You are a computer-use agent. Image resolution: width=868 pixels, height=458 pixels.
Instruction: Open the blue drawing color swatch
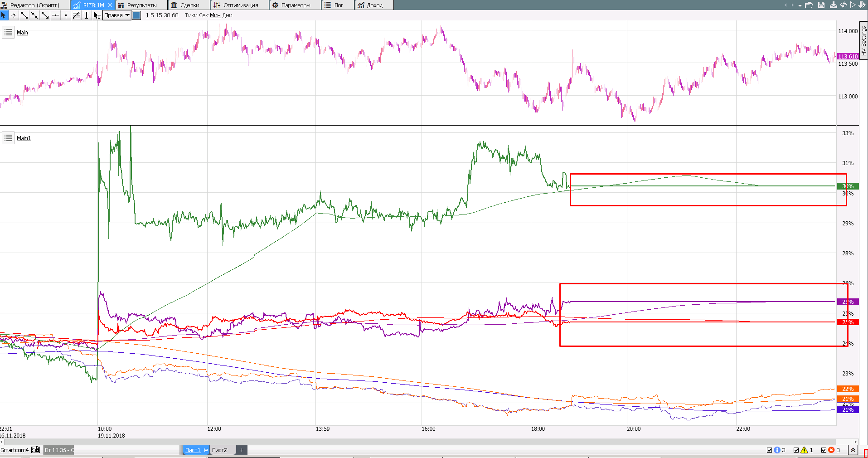(136, 15)
